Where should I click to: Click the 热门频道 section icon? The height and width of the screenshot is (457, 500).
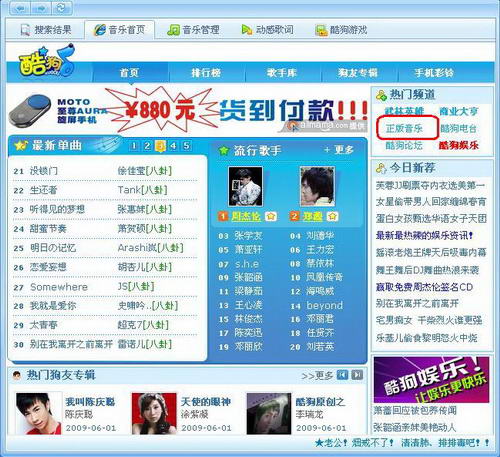click(381, 95)
